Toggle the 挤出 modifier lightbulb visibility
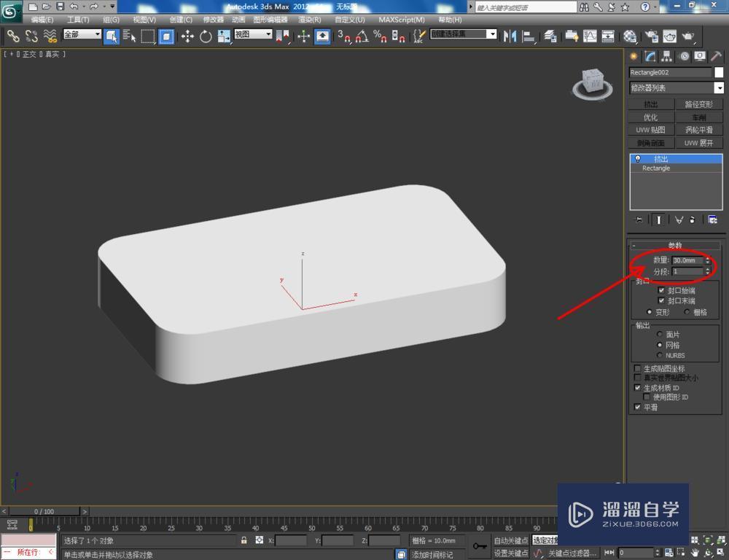 636,159
